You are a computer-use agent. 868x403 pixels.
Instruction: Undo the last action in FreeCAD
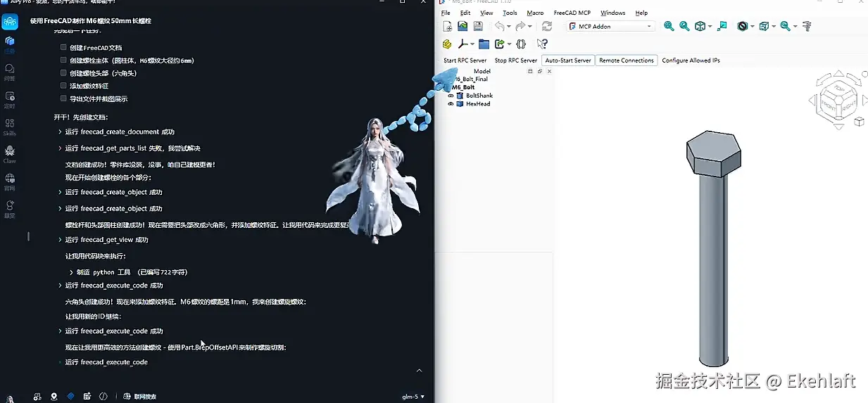coord(498,26)
